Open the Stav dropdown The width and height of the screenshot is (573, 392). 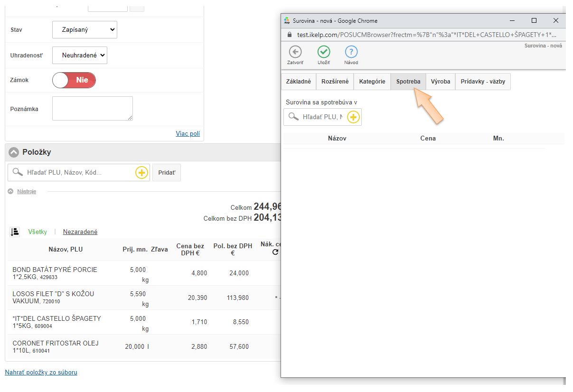85,29
